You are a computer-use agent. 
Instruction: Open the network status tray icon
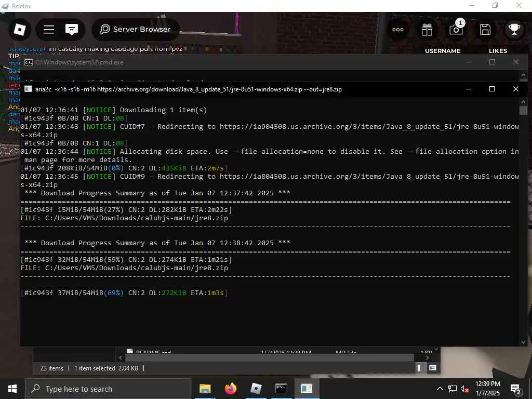point(453,389)
